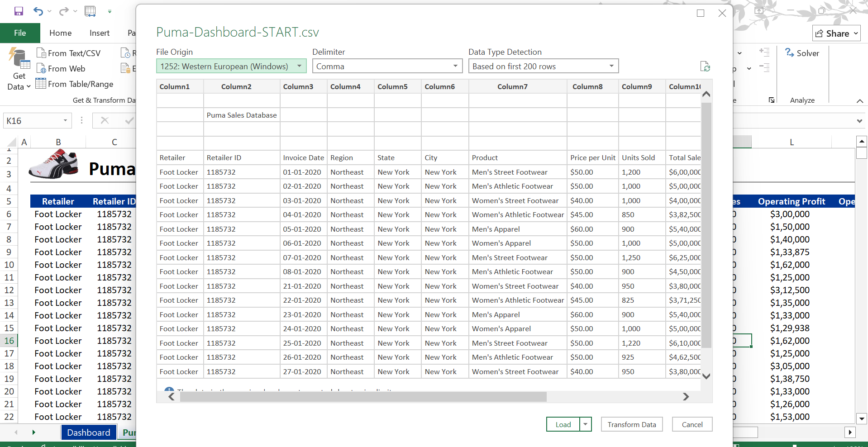Click the preview horizontal scrollbar right arrow

(686, 397)
